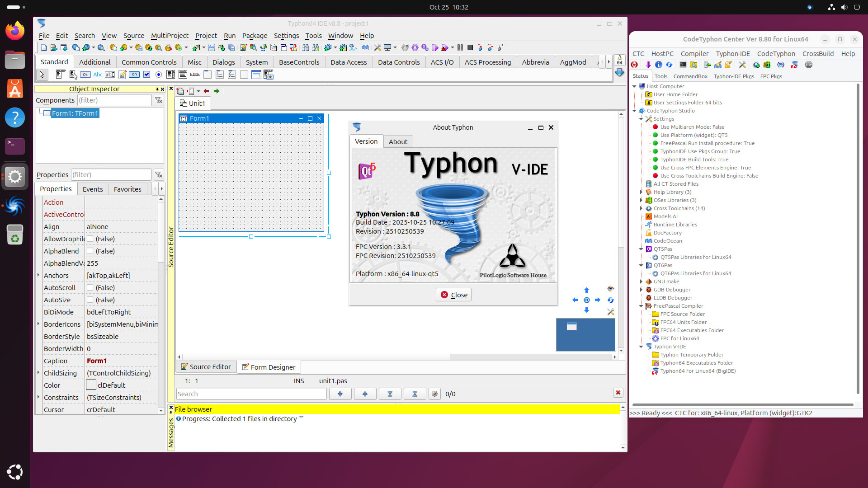Viewport: 868px width, 488px height.
Task: Expand the Anchors property row
Action: click(38, 276)
